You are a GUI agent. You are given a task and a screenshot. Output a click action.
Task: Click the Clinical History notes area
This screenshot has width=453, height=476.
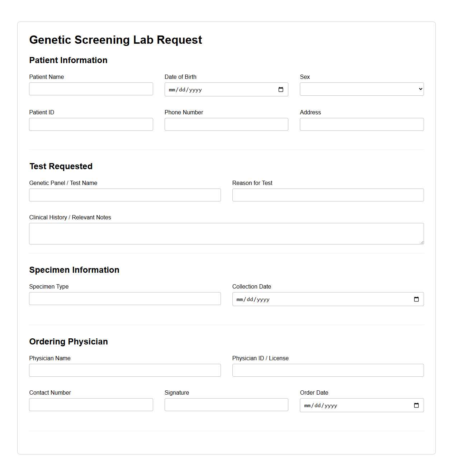226,233
